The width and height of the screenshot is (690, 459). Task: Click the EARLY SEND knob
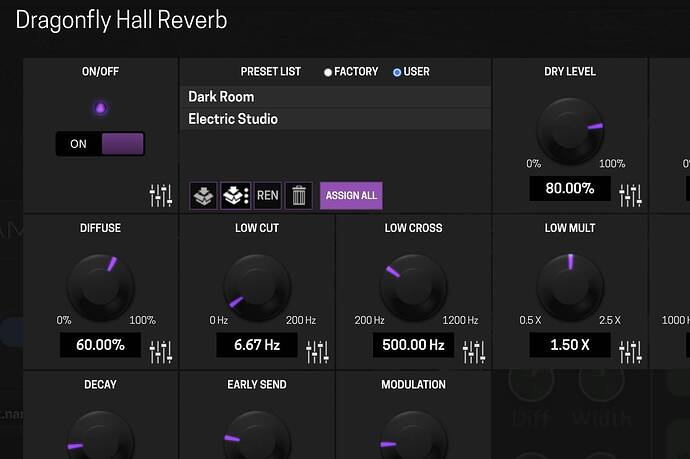tap(257, 436)
